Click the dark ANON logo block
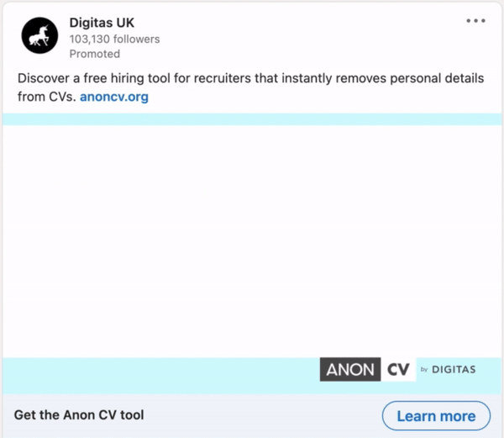Screen dimensions: 504x438 (350, 370)
